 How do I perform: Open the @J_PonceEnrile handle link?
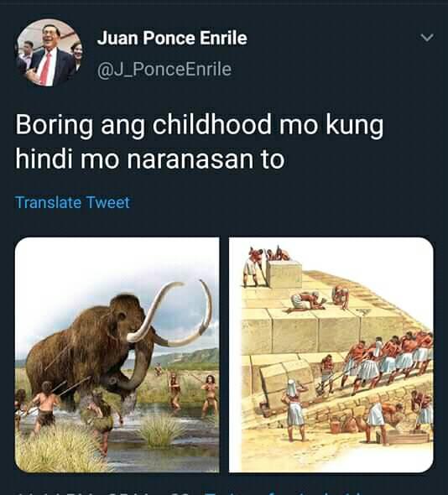[164, 70]
